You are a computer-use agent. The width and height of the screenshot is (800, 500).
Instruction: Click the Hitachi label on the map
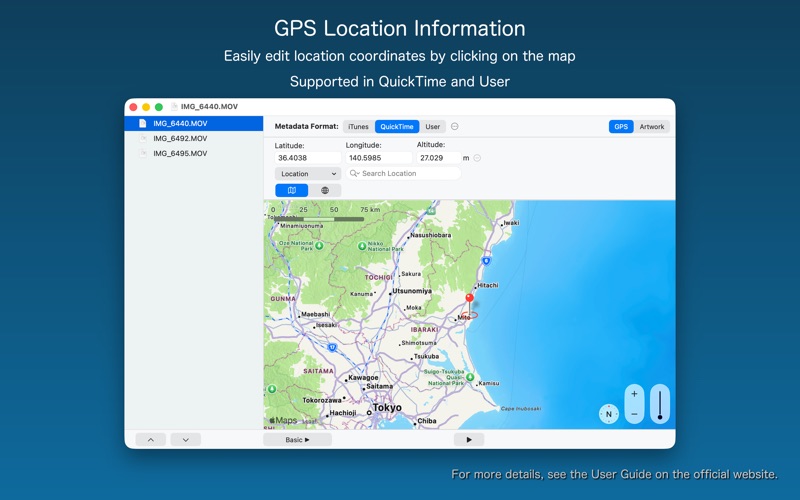[488, 285]
